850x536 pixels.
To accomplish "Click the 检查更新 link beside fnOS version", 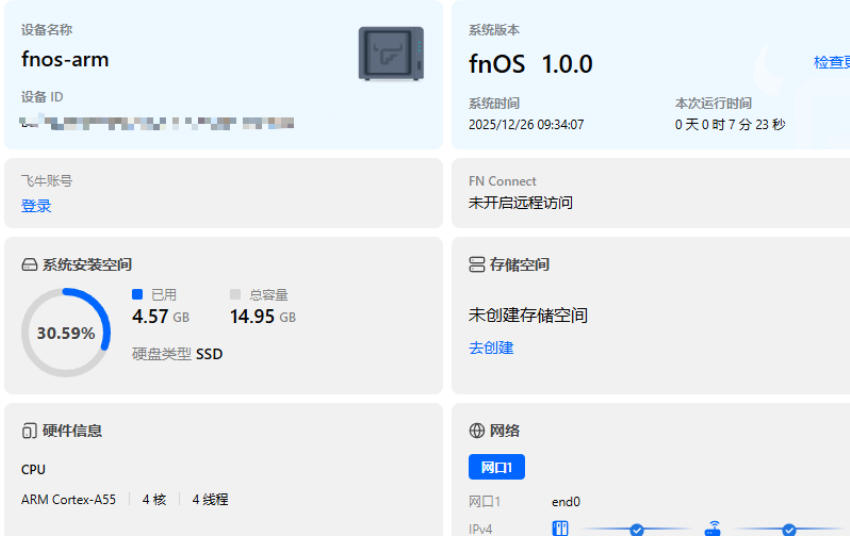I will point(832,62).
